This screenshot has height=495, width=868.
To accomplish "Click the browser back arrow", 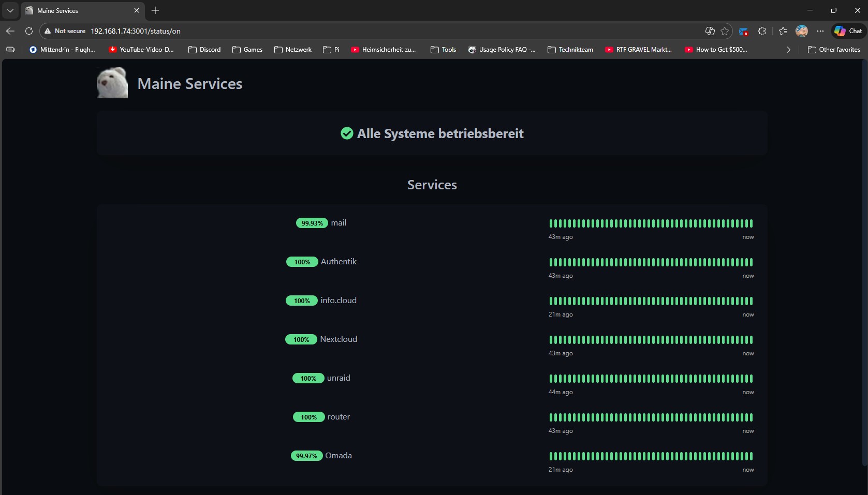I will pyautogui.click(x=10, y=31).
